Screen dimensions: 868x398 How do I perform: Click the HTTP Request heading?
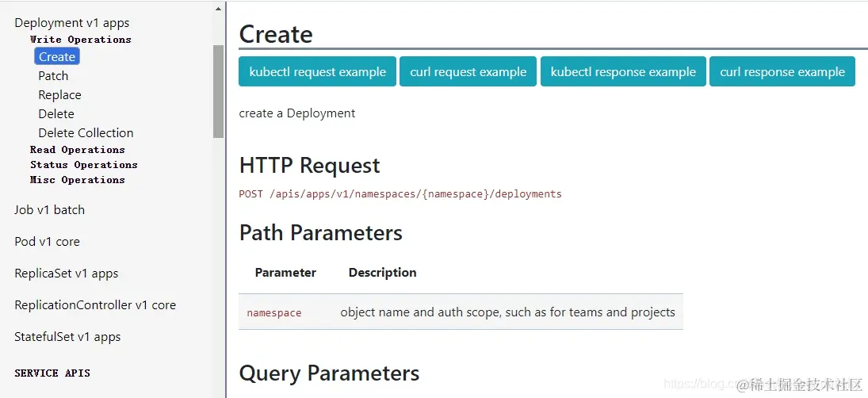point(309,166)
